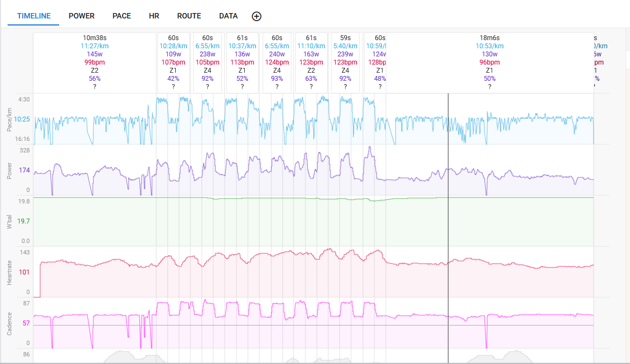Select the 61s interval with 136w
The image size is (630, 364).
click(242, 63)
